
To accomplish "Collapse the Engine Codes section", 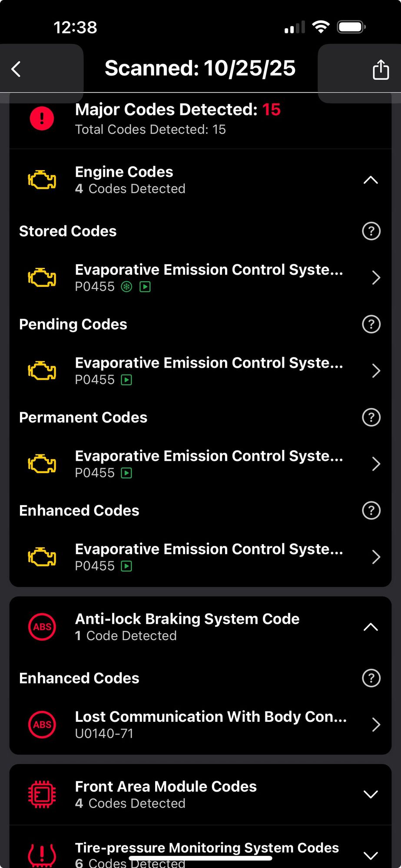I will [371, 180].
